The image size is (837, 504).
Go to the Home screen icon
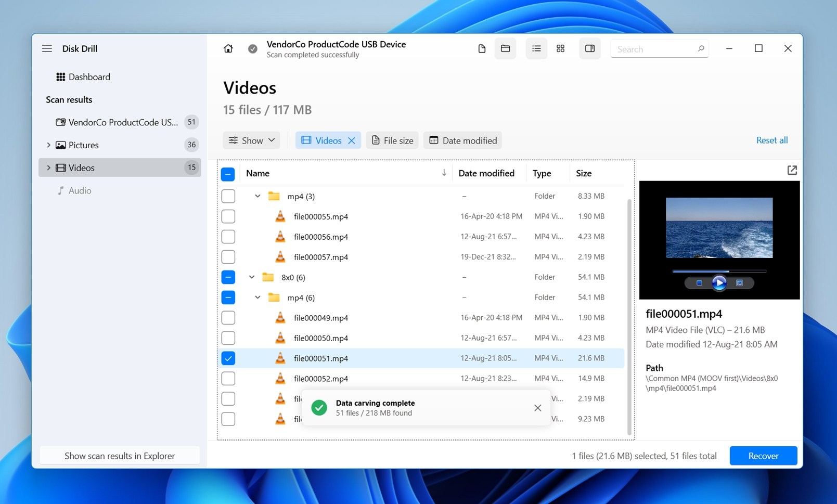228,48
